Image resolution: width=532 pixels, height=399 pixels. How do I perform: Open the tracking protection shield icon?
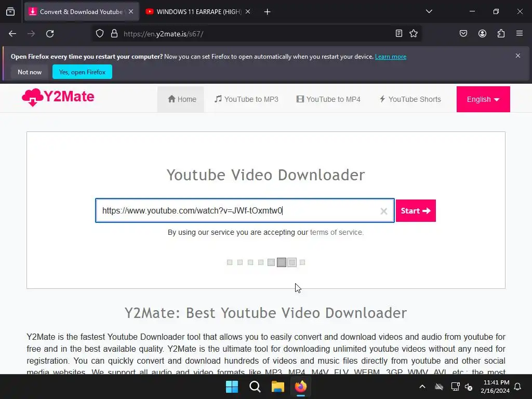(99, 34)
